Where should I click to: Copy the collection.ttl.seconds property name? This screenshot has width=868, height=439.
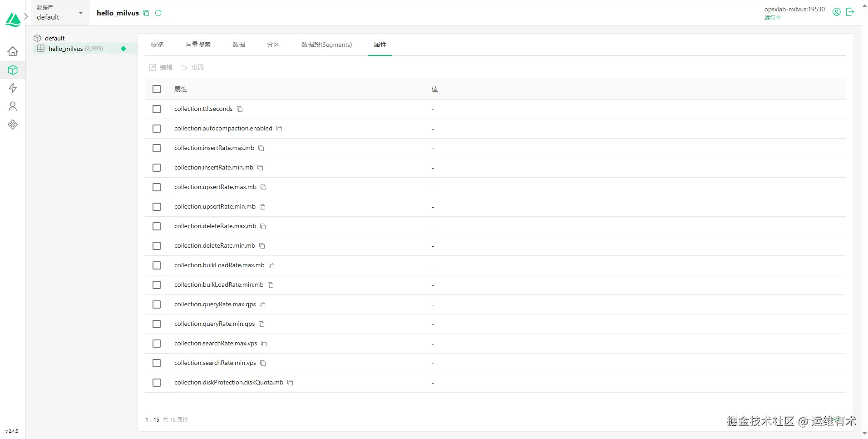pos(239,109)
